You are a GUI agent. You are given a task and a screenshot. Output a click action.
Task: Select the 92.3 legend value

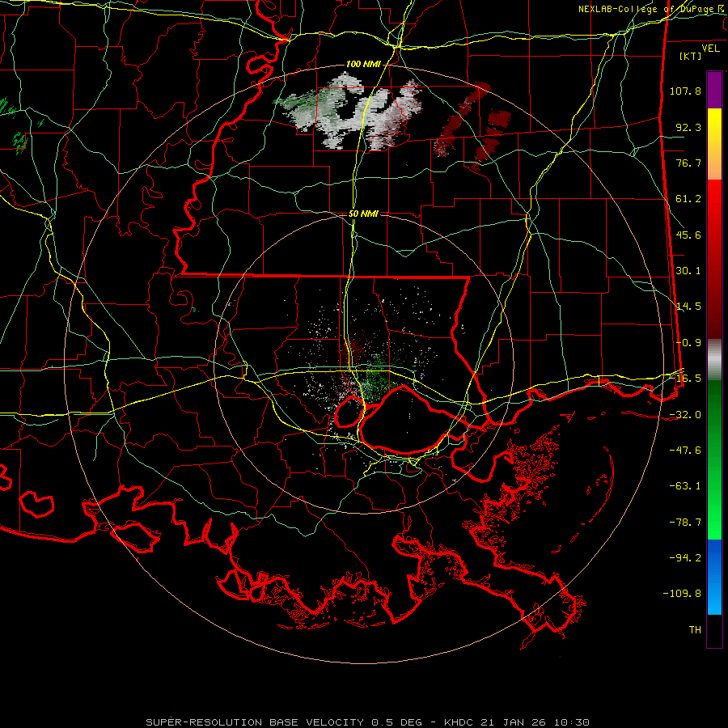(x=688, y=127)
